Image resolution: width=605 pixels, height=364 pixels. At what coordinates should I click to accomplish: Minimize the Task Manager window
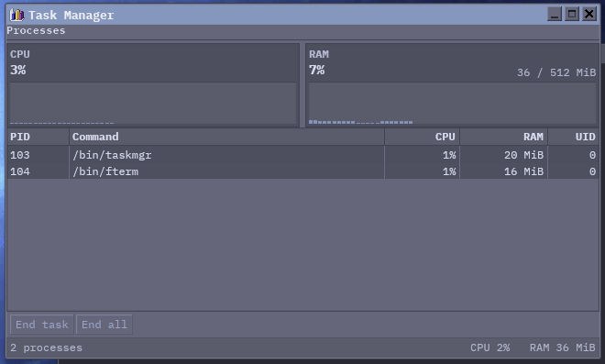[555, 15]
